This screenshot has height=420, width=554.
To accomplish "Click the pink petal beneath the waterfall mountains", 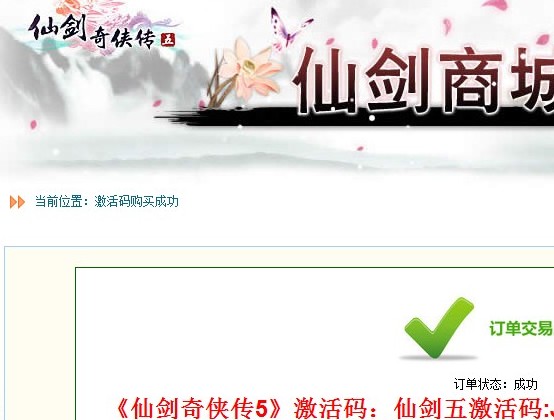I will click(x=34, y=124).
